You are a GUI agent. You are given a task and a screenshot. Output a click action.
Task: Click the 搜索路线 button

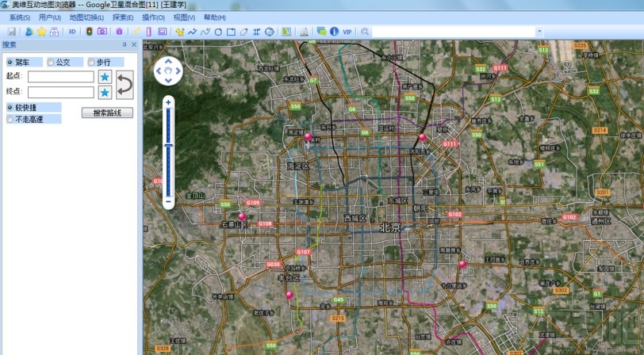(x=107, y=113)
